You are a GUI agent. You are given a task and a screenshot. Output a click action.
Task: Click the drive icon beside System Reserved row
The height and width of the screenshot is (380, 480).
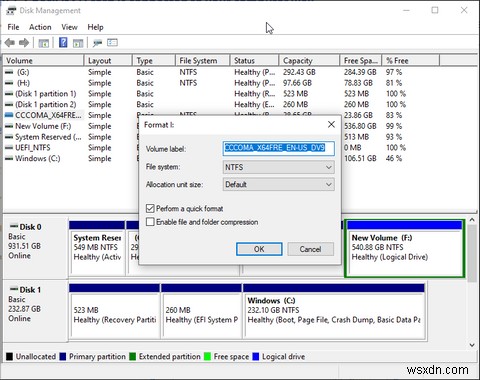pos(9,137)
